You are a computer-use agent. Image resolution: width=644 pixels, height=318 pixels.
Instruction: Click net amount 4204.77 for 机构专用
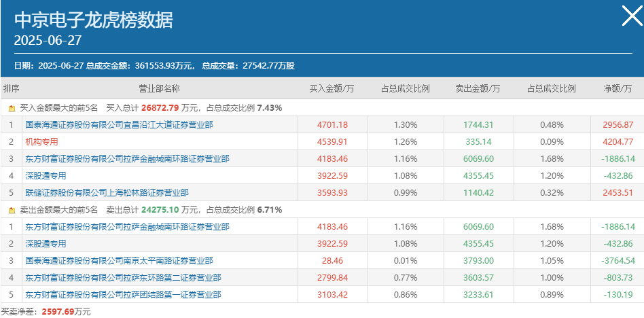(x=619, y=142)
